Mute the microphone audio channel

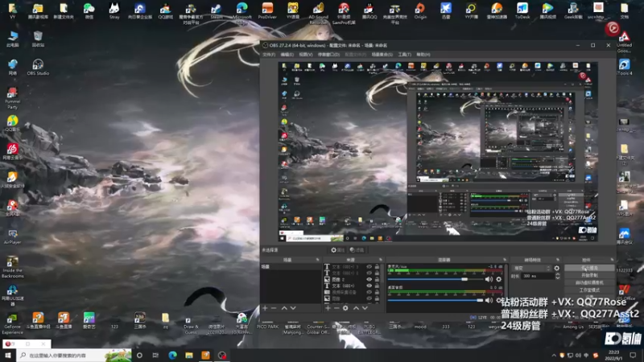[x=489, y=279]
